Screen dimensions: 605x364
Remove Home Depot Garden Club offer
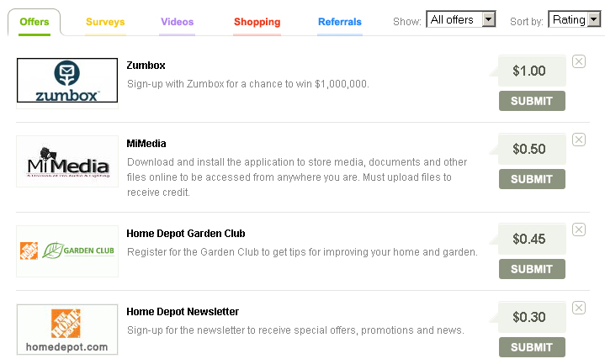[578, 229]
